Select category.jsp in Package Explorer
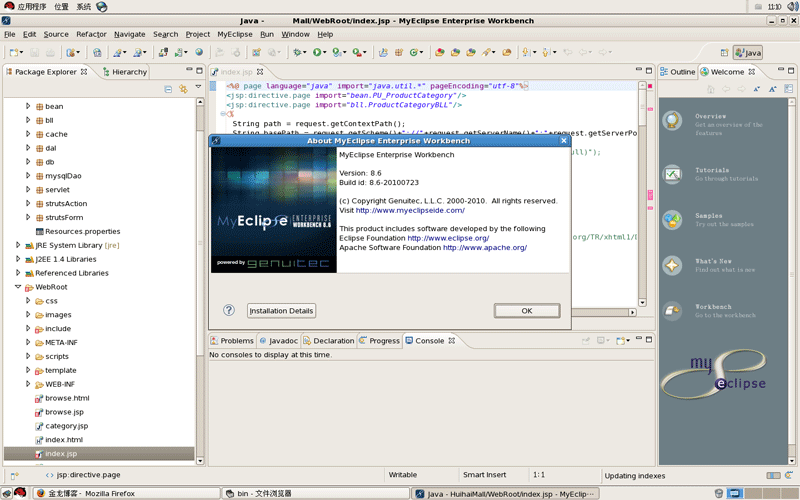This screenshot has height=500, width=800. coord(66,426)
